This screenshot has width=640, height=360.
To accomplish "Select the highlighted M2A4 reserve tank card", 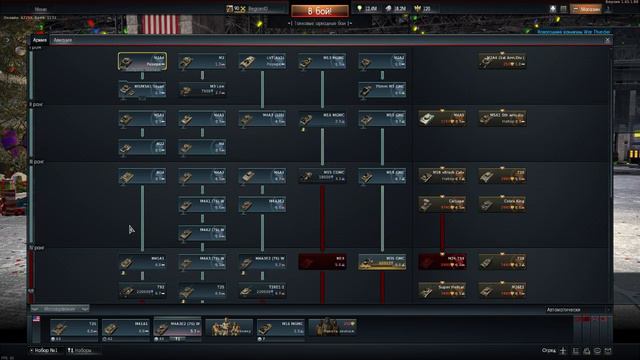I will click(x=142, y=61).
